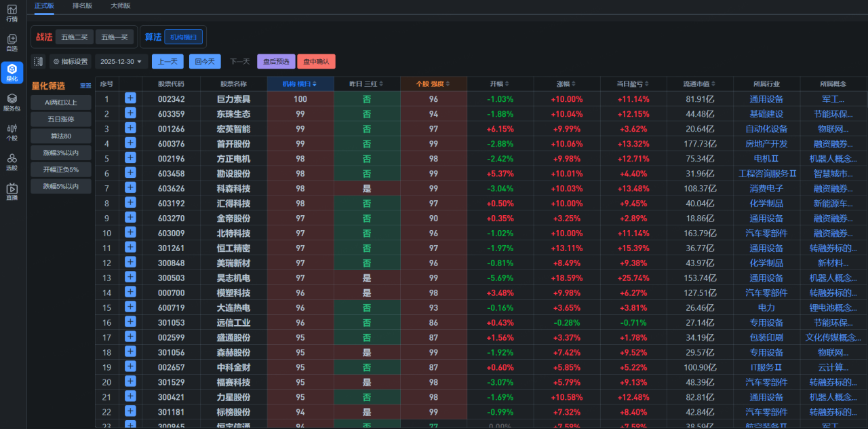The width and height of the screenshot is (868, 429).
Task: Sort by the 机构横扫 column header
Action: tap(300, 83)
